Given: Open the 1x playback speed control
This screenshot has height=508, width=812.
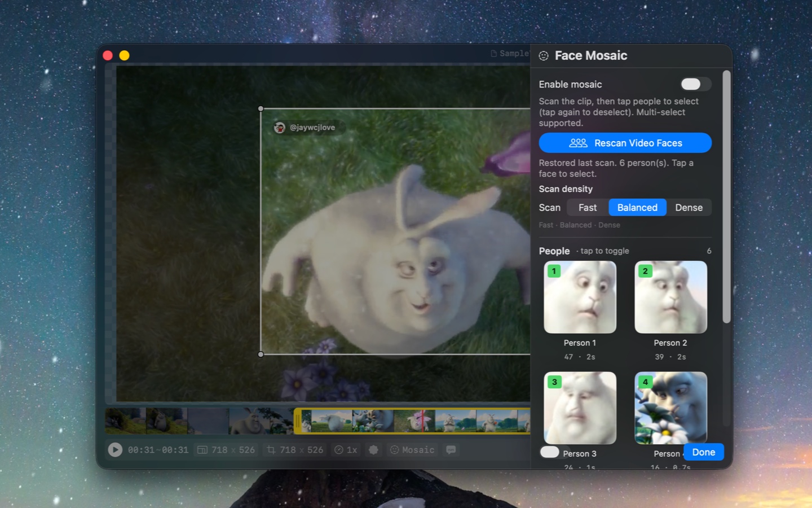Looking at the screenshot, I should pos(346,450).
